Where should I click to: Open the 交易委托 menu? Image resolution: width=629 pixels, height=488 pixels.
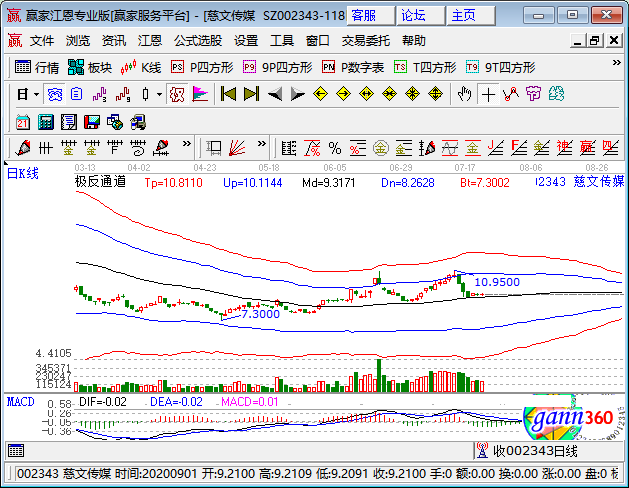(365, 41)
